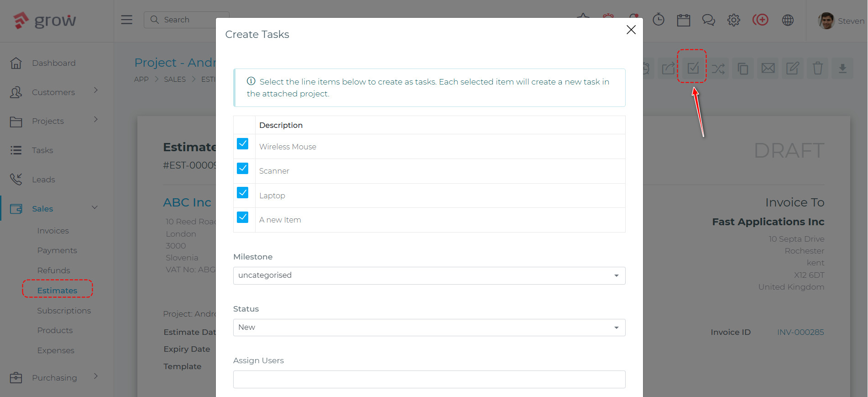Toggle the hamburger menu icon
Image resolution: width=868 pixels, height=397 pixels.
point(126,20)
